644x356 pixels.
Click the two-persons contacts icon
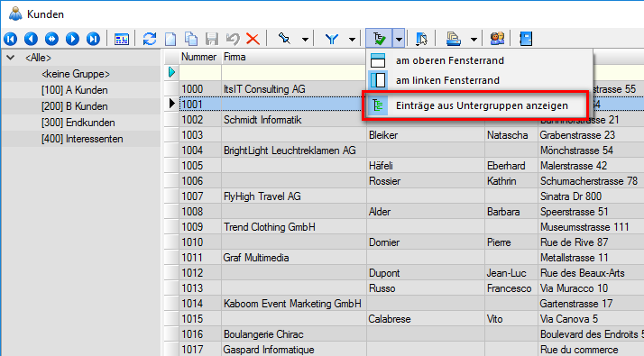pyautogui.click(x=497, y=39)
